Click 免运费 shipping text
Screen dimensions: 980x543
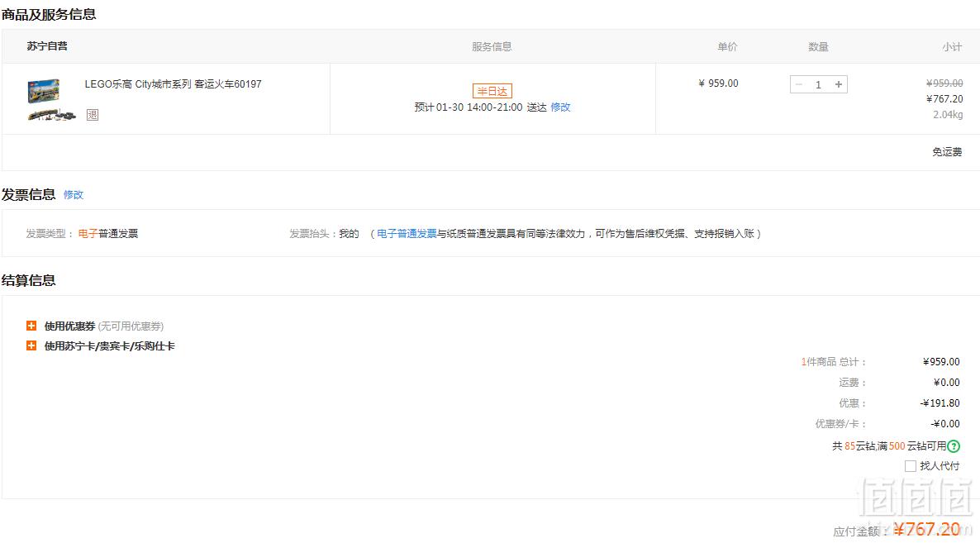[x=947, y=152]
